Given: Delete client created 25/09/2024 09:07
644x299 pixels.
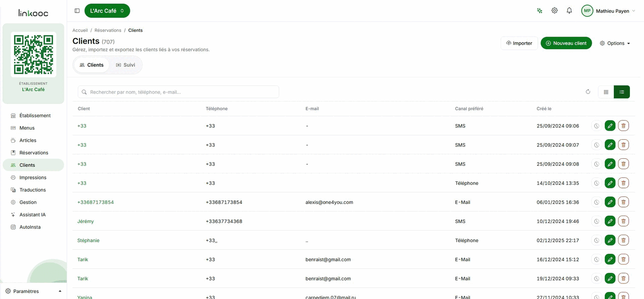Looking at the screenshot, I should (x=623, y=145).
